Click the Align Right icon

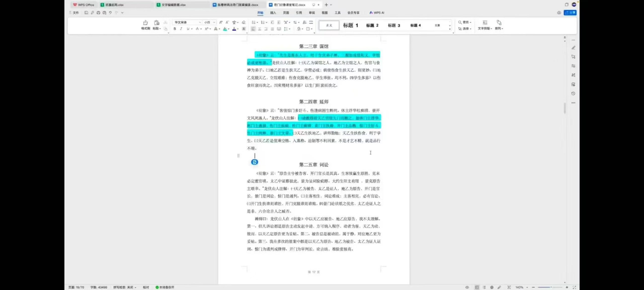pos(266,29)
